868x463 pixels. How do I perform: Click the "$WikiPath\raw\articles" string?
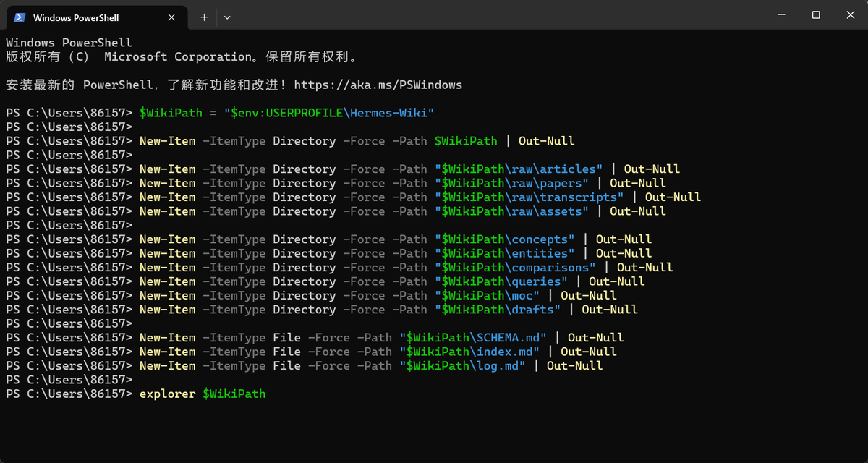pyautogui.click(x=519, y=169)
